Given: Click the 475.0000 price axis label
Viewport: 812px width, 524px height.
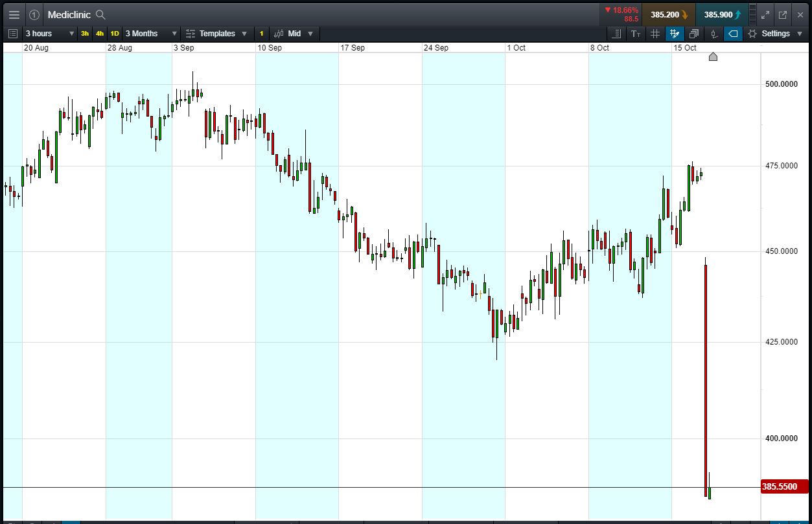Looking at the screenshot, I should 782,166.
